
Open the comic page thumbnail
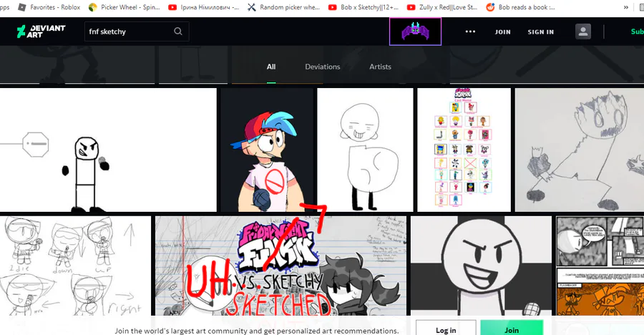coord(600,266)
